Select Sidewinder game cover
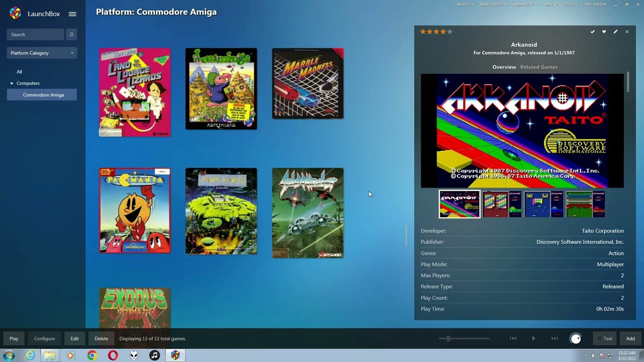644x362 pixels. click(x=308, y=213)
